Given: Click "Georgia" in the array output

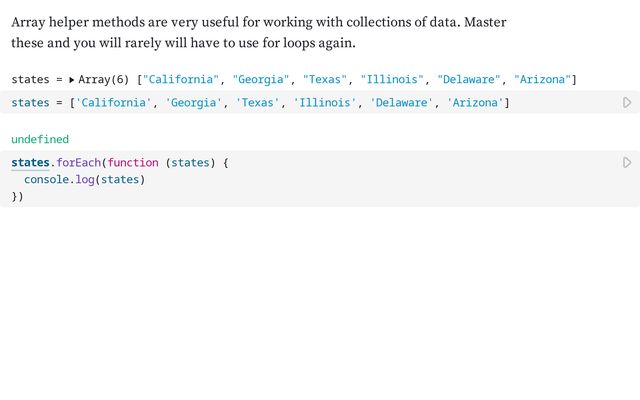Looking at the screenshot, I should pos(262,79).
